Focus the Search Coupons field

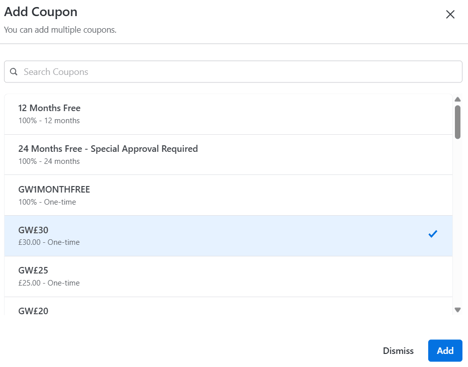tap(233, 72)
